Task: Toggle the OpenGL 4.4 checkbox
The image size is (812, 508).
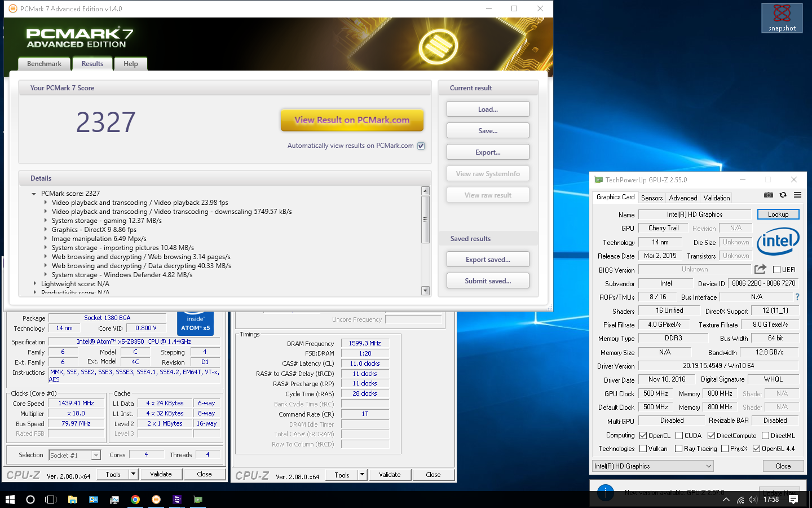Action: (x=756, y=449)
